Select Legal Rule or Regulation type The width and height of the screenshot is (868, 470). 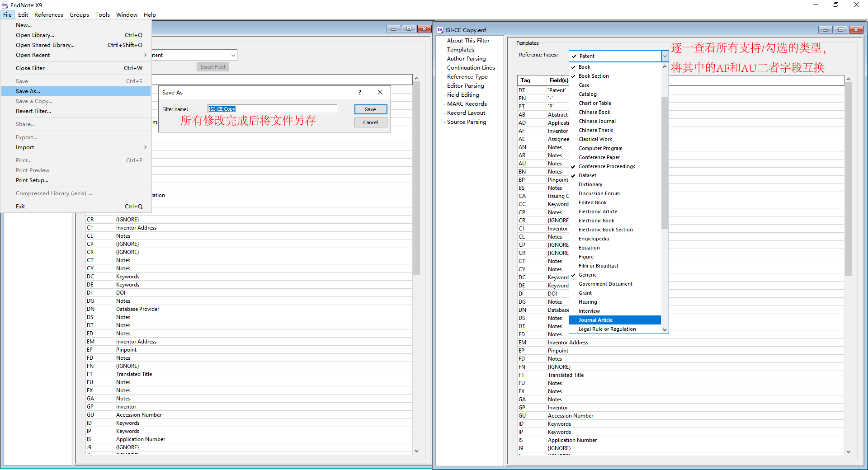(x=615, y=329)
